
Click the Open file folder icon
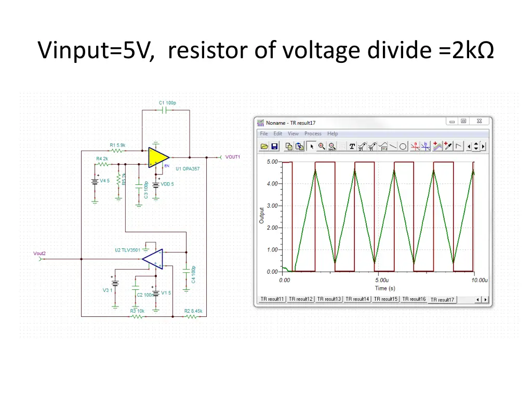click(x=264, y=147)
